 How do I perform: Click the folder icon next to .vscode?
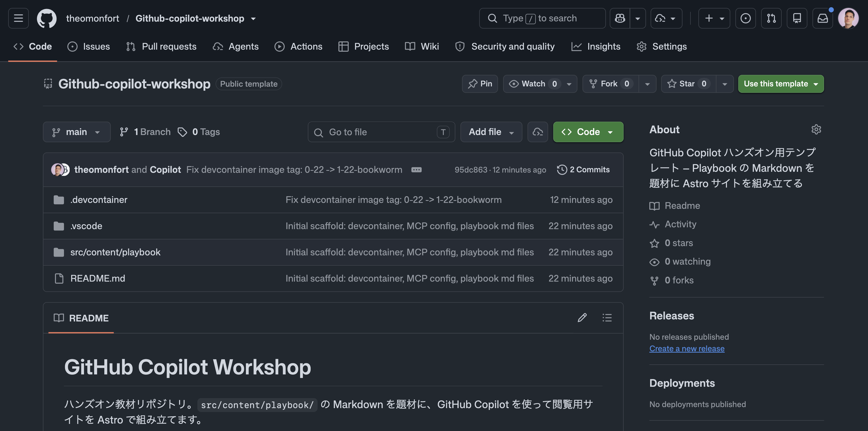click(x=59, y=226)
